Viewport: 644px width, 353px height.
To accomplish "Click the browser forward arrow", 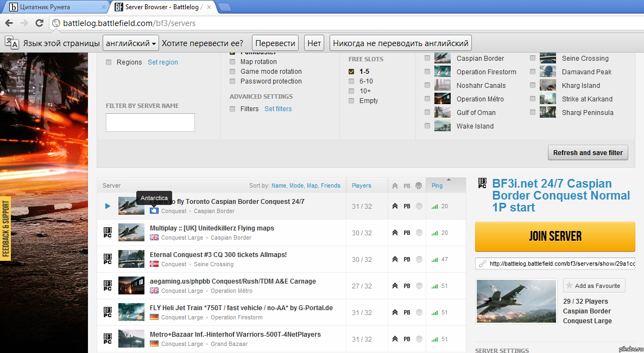I will 24,23.
